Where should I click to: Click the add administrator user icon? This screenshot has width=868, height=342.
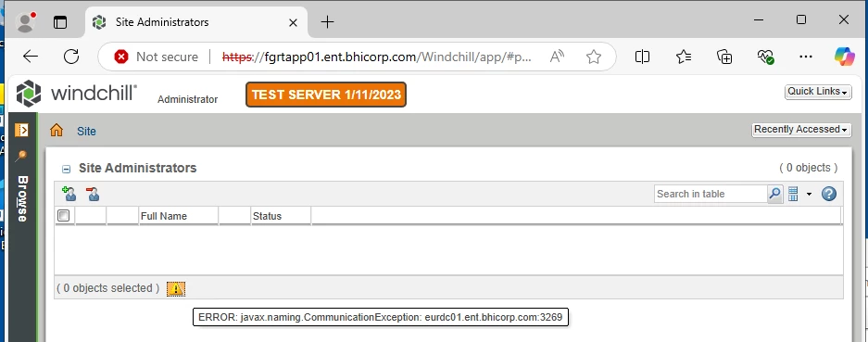click(x=69, y=194)
